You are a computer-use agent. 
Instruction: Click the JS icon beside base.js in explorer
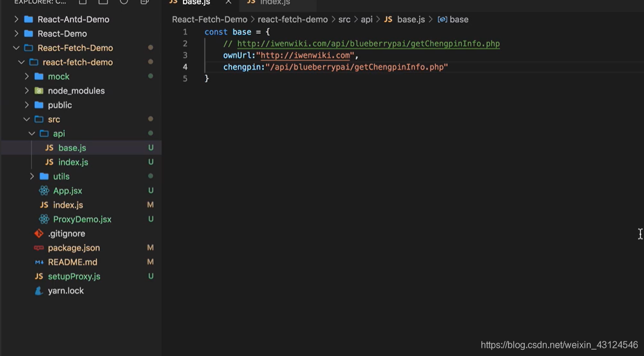point(49,148)
